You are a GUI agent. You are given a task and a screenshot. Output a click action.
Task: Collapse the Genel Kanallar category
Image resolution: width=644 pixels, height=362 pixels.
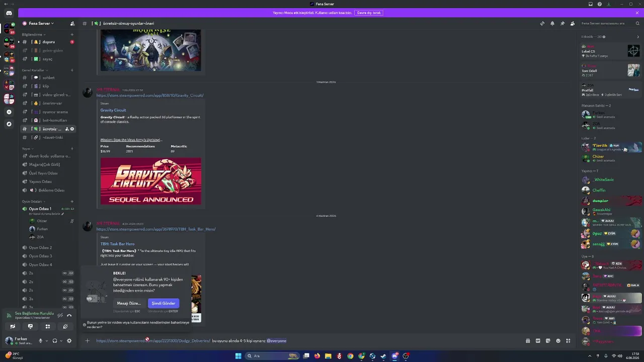[35, 70]
